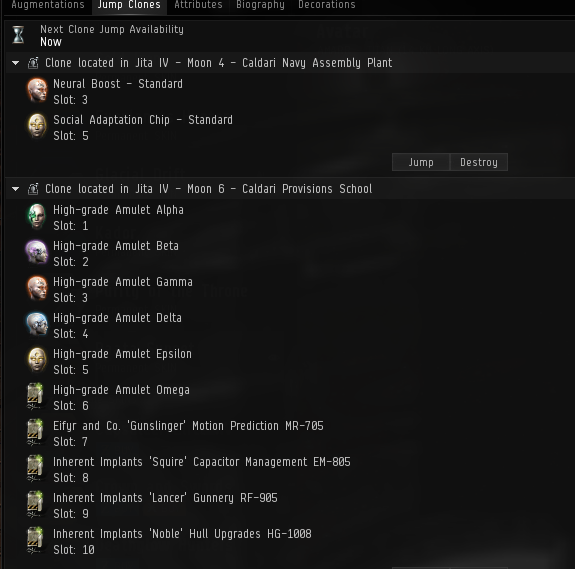Open the Biography tab
575x569 pixels.
[260, 5]
